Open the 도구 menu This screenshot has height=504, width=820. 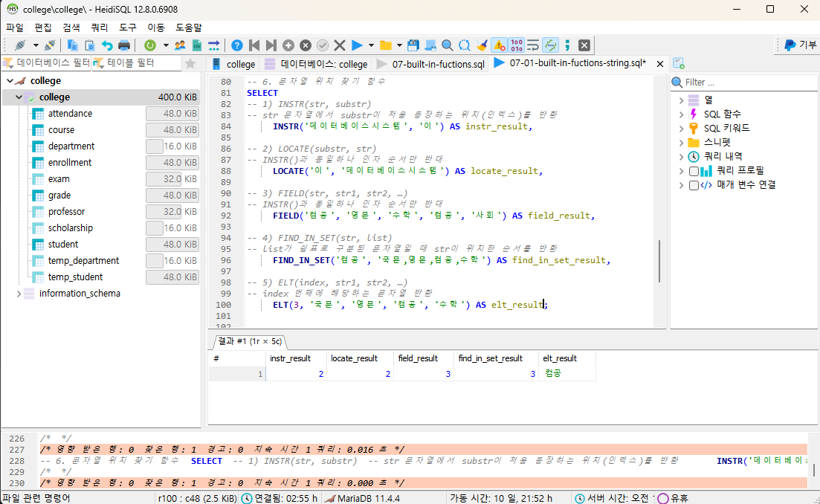pyautogui.click(x=128, y=28)
